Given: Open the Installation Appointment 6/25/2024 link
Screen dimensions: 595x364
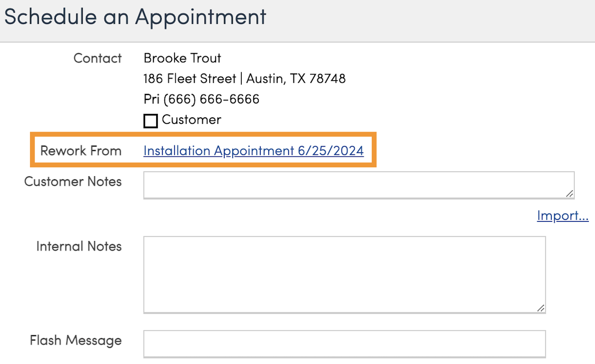Looking at the screenshot, I should point(254,151).
